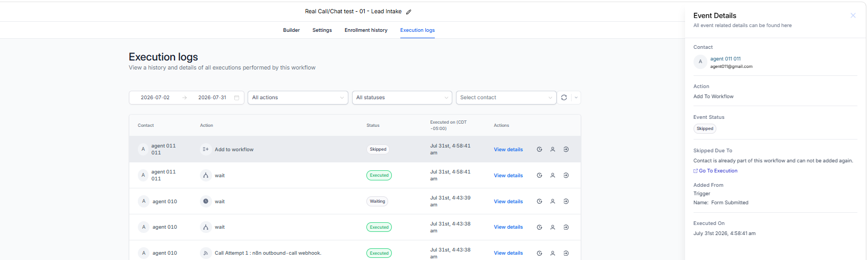The image size is (868, 260).
Task: Click arrow-circle icon in Add to workflow row
Action: [566, 150]
